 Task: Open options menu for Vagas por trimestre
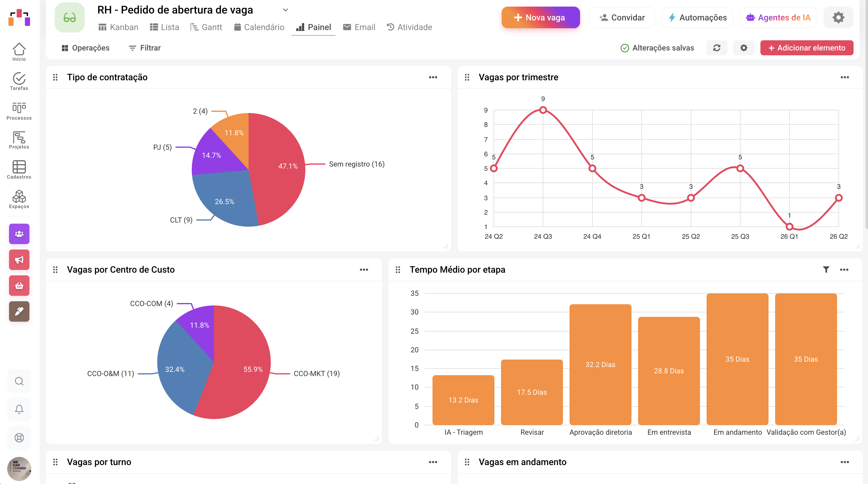pyautogui.click(x=845, y=77)
